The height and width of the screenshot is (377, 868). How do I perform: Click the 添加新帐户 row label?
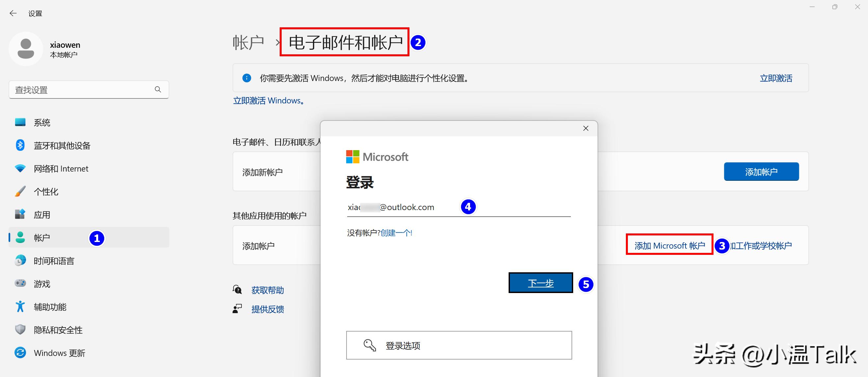tap(263, 172)
